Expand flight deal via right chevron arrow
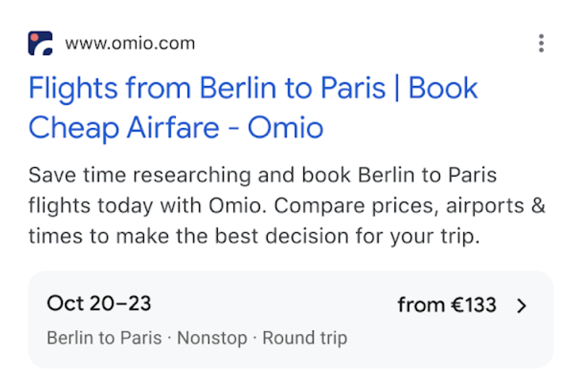Screen dimensions: 579x392 (522, 306)
